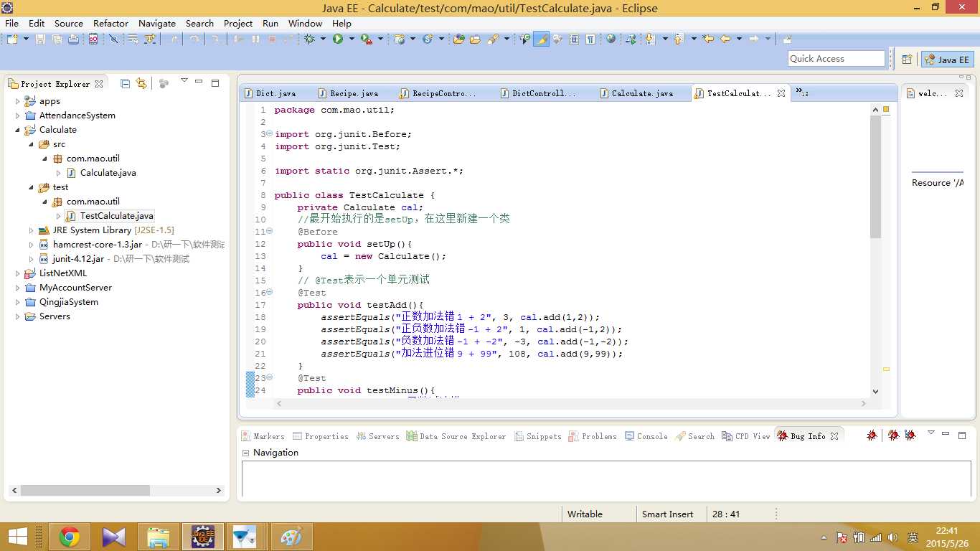Click the taskbar volume speaker icon

(x=892, y=537)
